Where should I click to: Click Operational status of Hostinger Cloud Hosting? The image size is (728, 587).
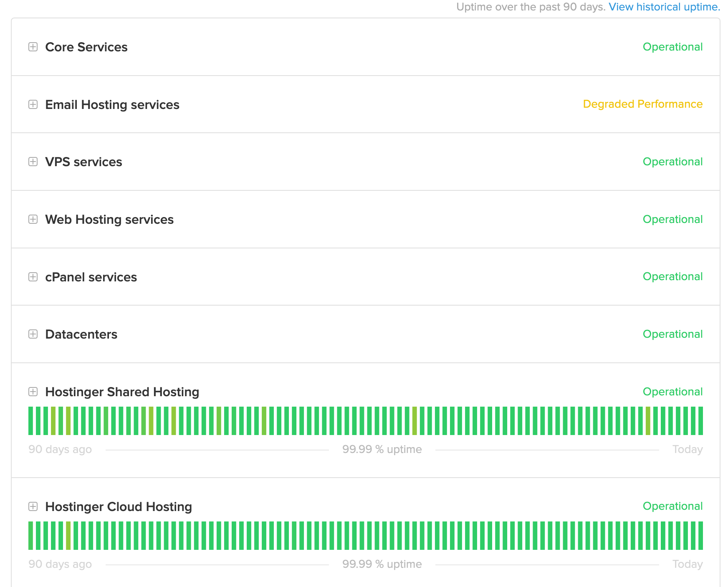672,506
